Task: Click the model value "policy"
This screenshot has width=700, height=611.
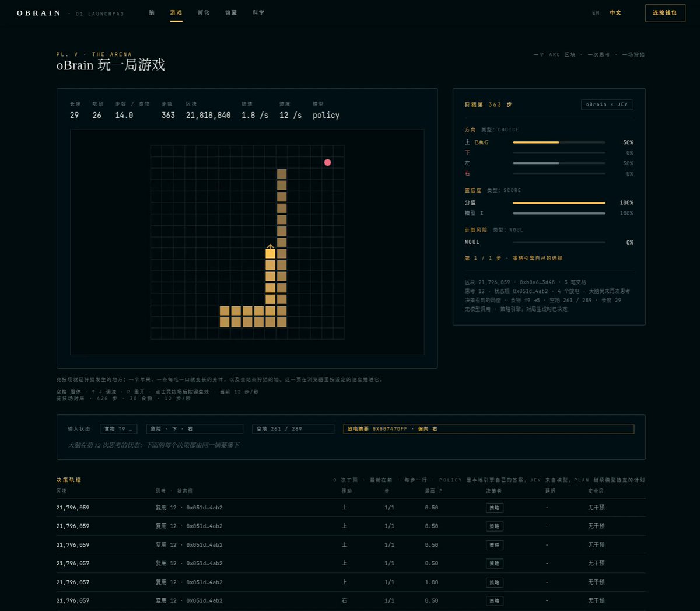Action: click(x=326, y=116)
